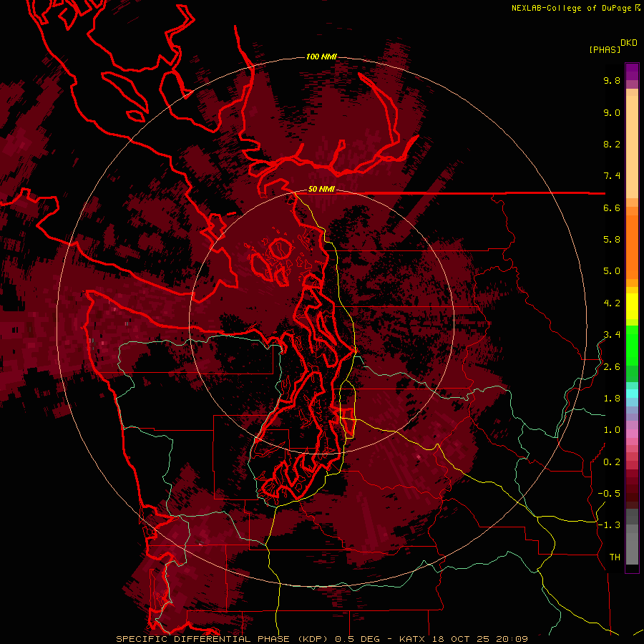
Task: Click the 18 OCT 25 date text
Action: (461, 639)
